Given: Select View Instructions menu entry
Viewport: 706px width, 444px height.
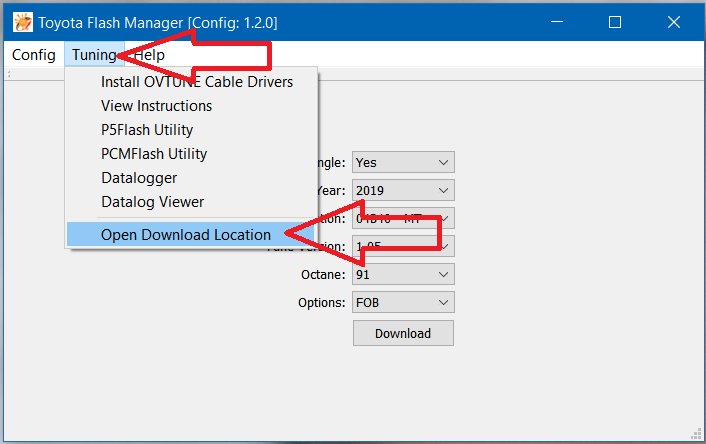Looking at the screenshot, I should [192, 106].
